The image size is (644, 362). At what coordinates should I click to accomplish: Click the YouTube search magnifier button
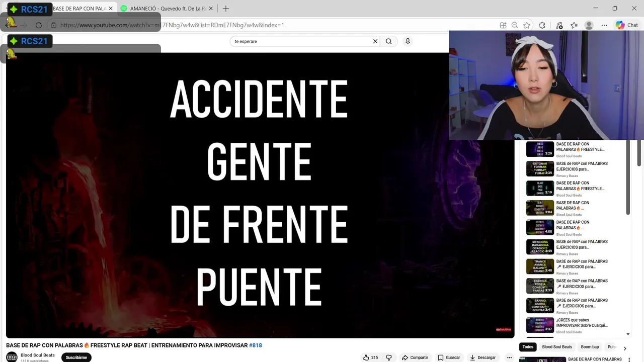388,41
